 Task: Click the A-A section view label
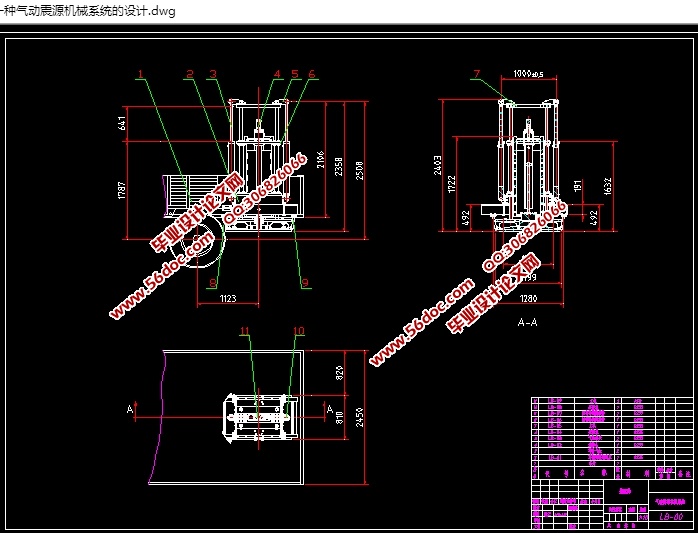coord(527,323)
